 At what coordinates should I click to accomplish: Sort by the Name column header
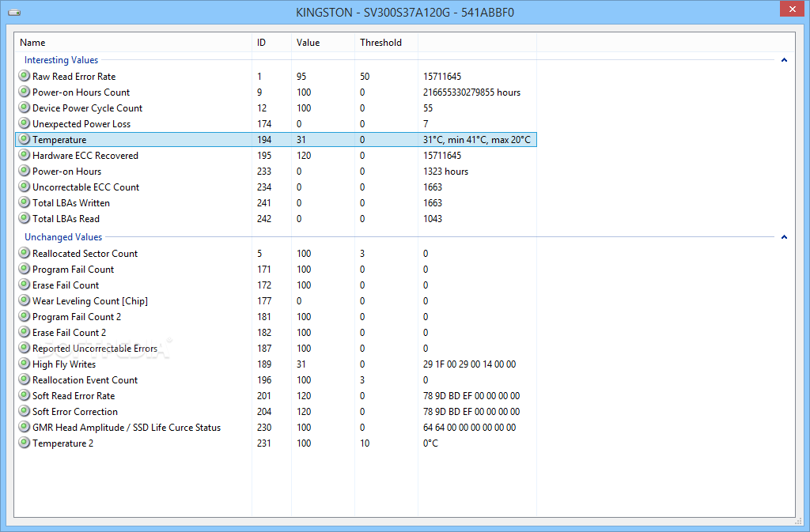click(133, 43)
